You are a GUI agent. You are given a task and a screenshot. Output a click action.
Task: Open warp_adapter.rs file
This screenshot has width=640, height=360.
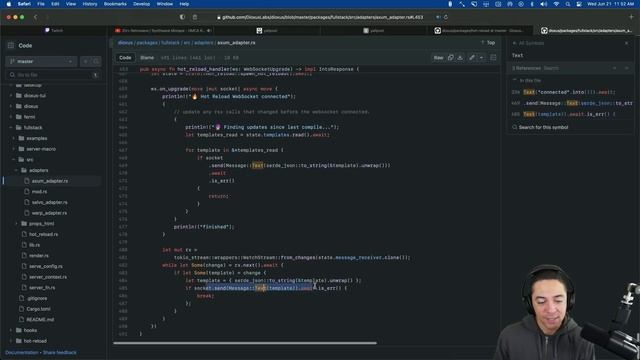pos(49,213)
